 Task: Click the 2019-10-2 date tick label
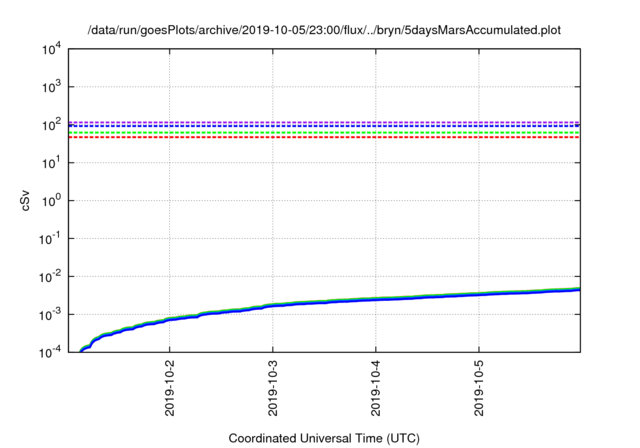tap(170, 388)
